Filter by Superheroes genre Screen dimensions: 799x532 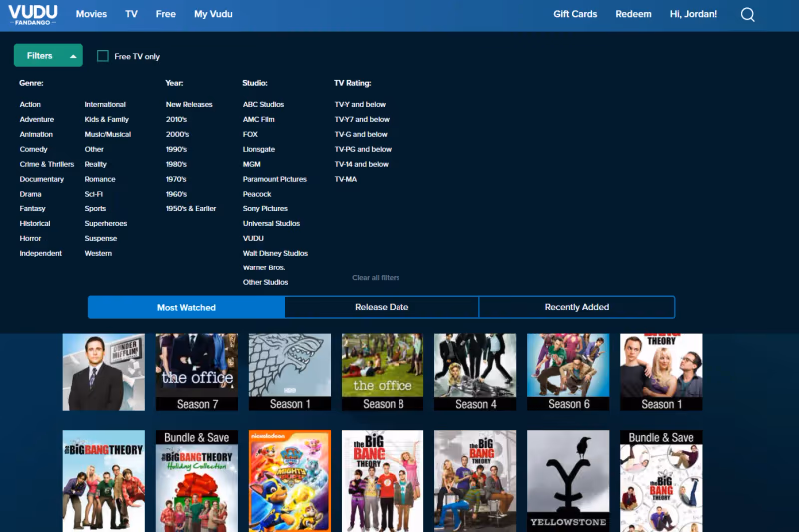(x=106, y=223)
